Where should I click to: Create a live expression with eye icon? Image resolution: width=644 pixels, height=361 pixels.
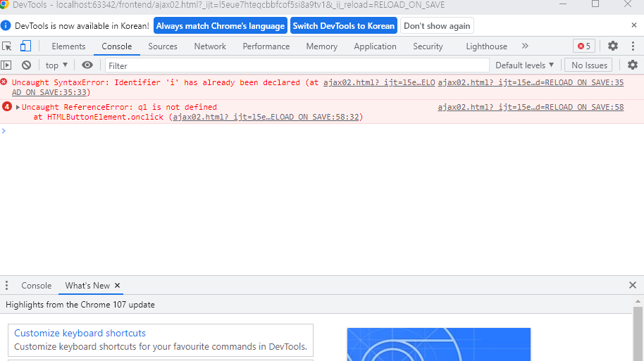(87, 65)
